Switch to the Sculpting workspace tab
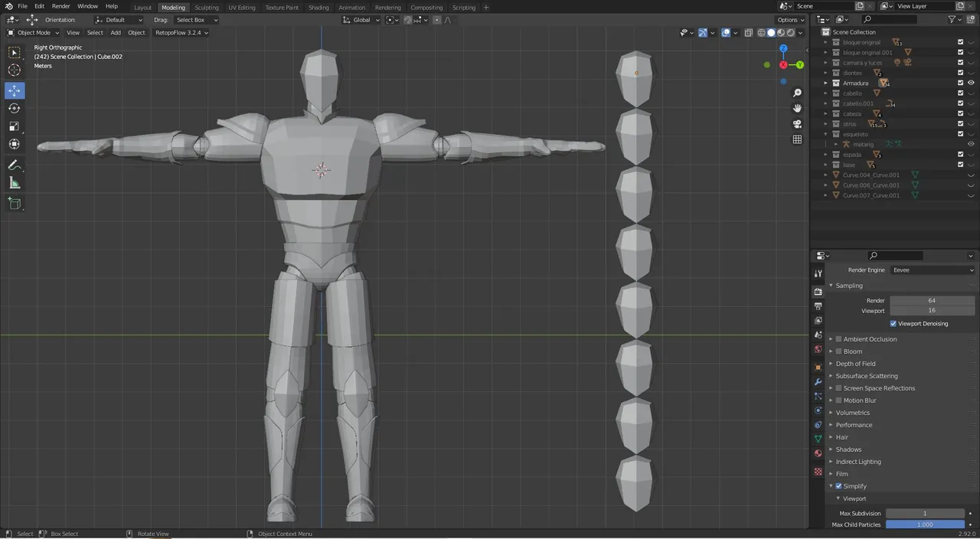The height and width of the screenshot is (539, 980). tap(207, 8)
